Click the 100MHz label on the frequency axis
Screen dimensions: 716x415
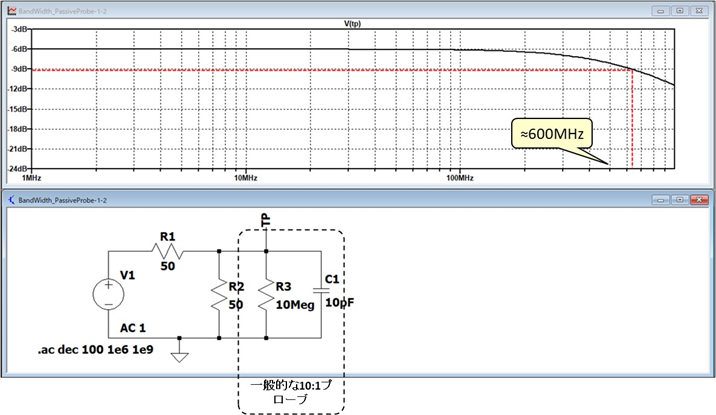click(x=459, y=178)
